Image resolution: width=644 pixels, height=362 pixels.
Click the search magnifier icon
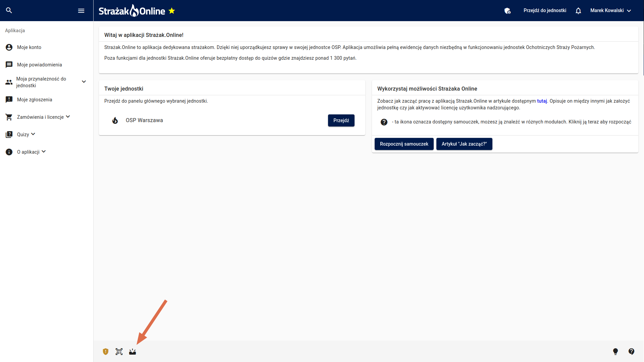click(9, 10)
